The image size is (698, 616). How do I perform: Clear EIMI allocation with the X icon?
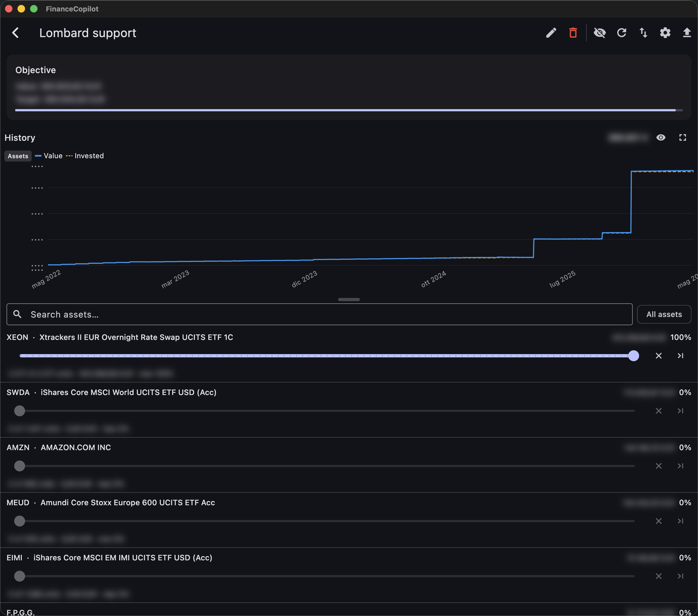tap(659, 576)
